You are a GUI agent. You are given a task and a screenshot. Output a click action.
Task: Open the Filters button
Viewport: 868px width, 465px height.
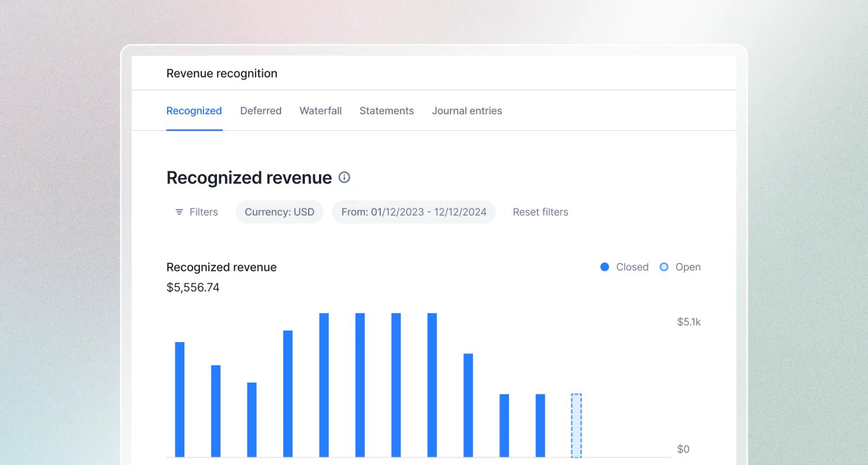point(196,212)
